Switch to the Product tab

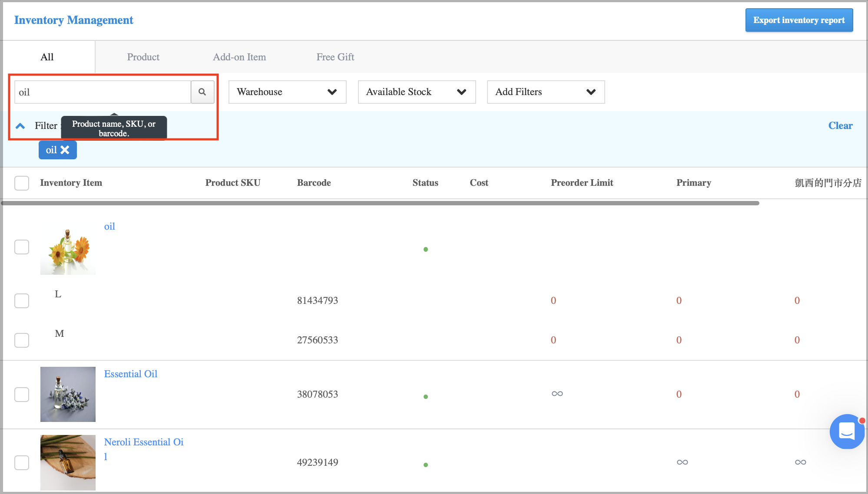pyautogui.click(x=143, y=57)
